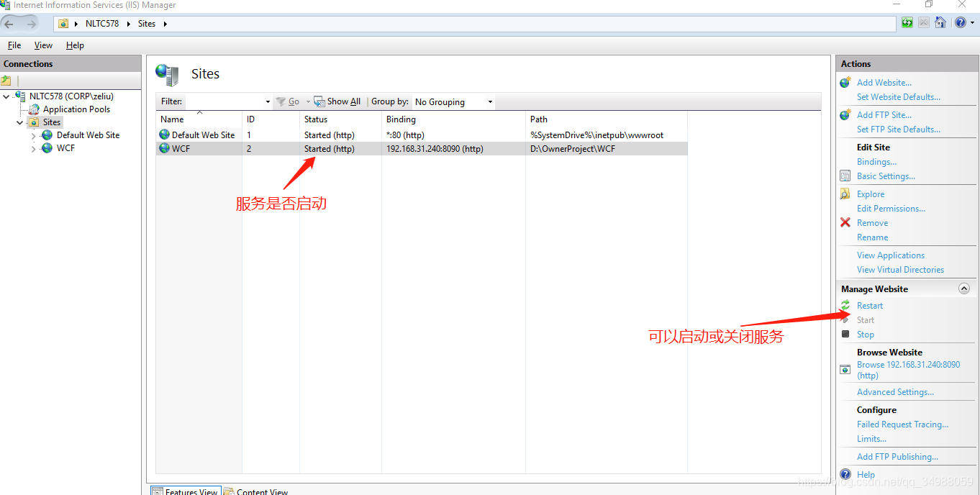The width and height of the screenshot is (980, 495).
Task: Click the Show All filter icon
Action: (x=319, y=102)
